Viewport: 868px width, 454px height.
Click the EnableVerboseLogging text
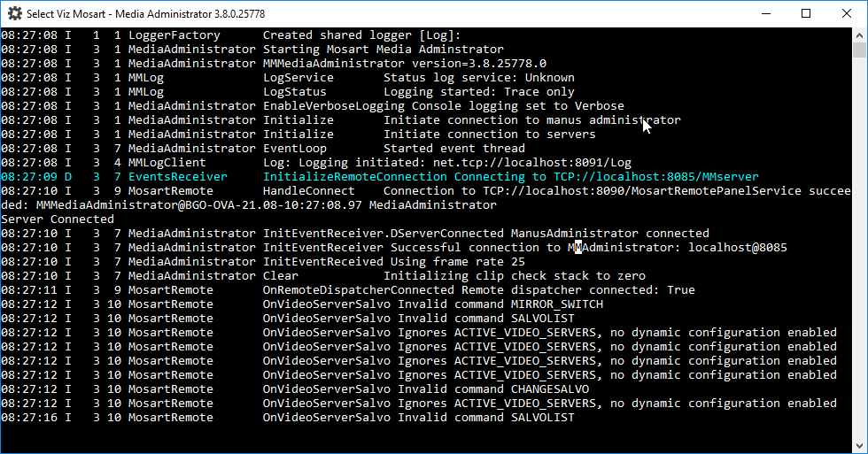320,106
